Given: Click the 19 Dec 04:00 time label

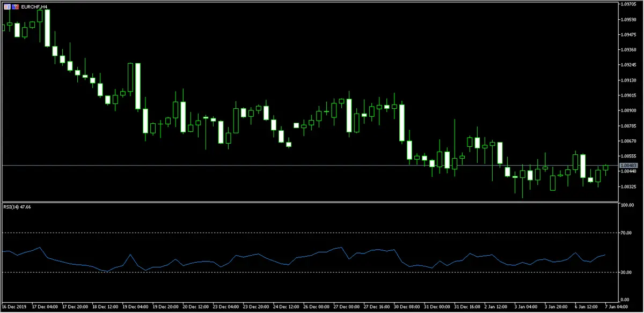Looking at the screenshot, I should tap(136, 307).
